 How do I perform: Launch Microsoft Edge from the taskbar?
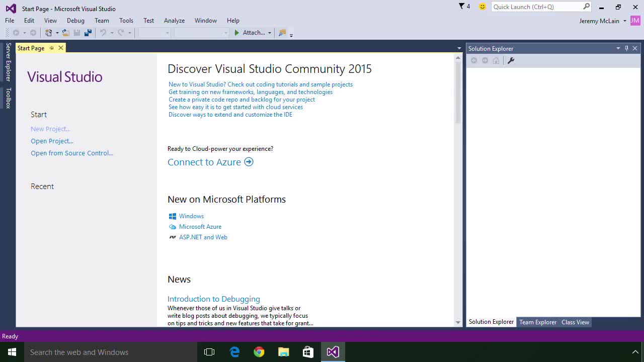click(234, 352)
